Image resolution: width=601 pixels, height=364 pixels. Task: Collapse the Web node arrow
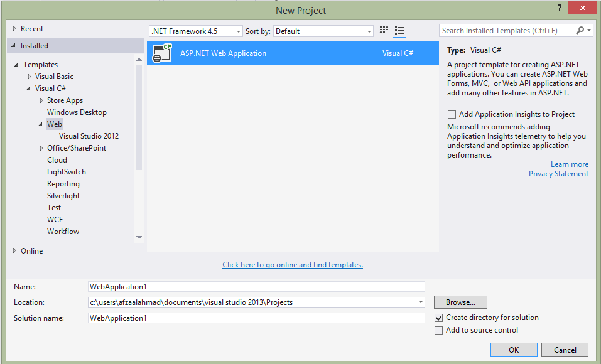point(40,124)
